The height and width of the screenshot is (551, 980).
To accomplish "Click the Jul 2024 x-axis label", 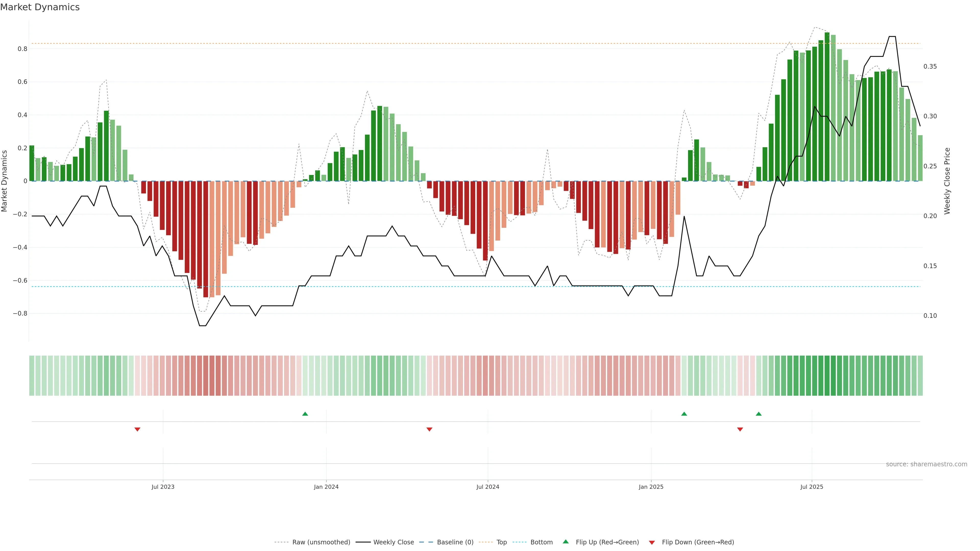I will pos(488,487).
